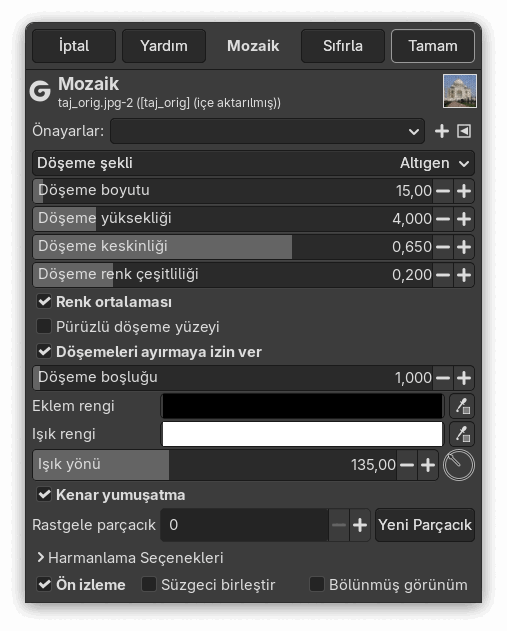
Task: Increase Döşeme renk çeşitliliği with plus
Action: (x=464, y=275)
